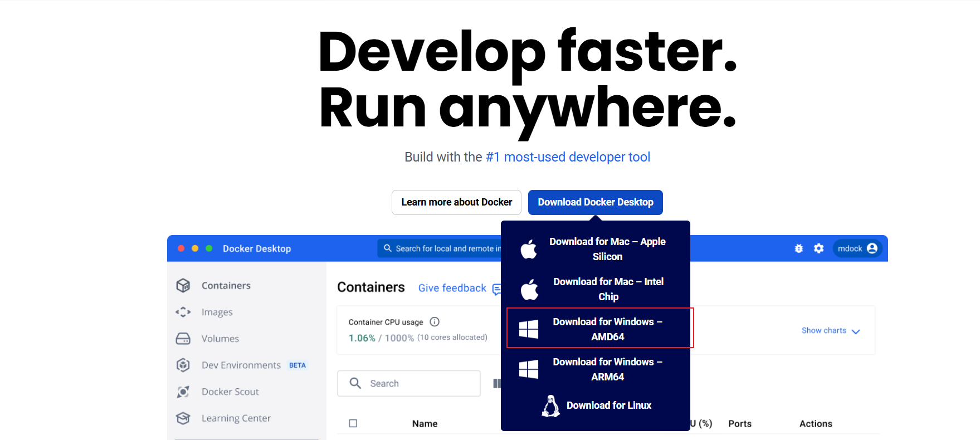
Task: Click the Docker Scout icon in sidebar
Action: coord(183,392)
